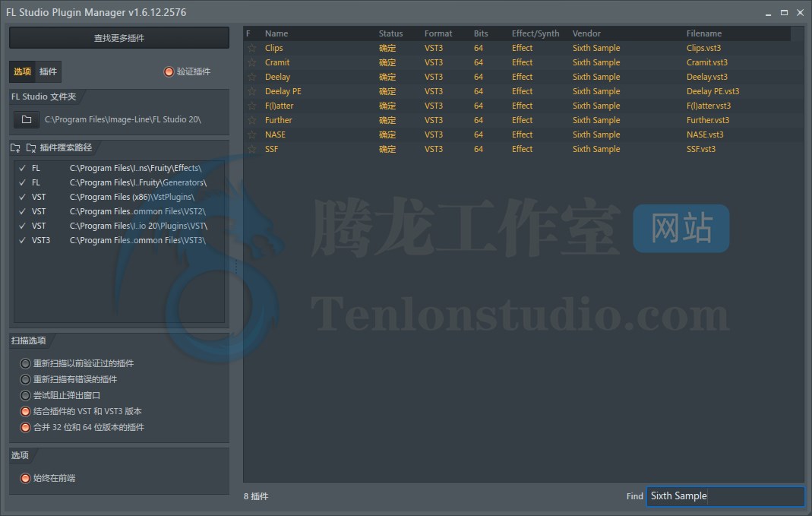This screenshot has width=812, height=516.
Task: Uncheck the Plugins\VST search path
Action: (x=22, y=226)
